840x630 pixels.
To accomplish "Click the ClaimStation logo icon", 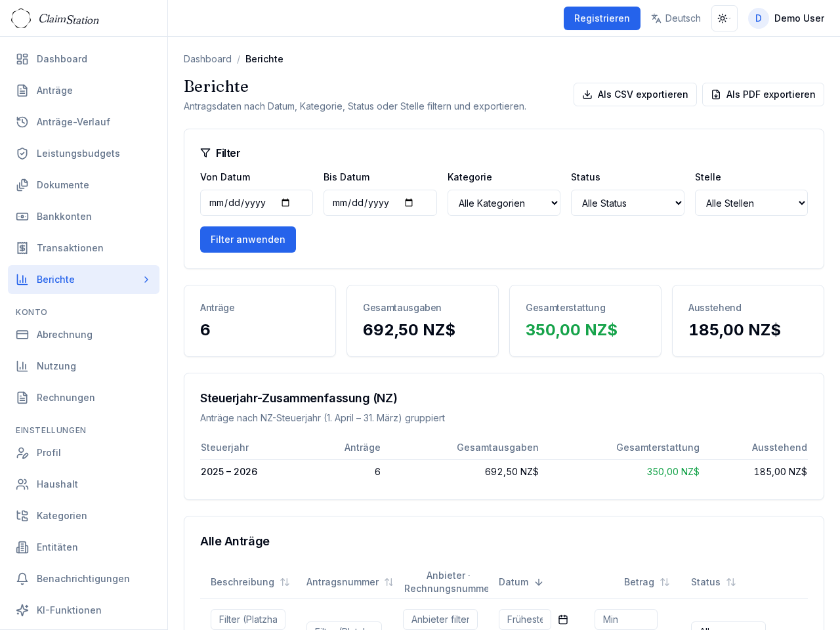I will (21, 18).
